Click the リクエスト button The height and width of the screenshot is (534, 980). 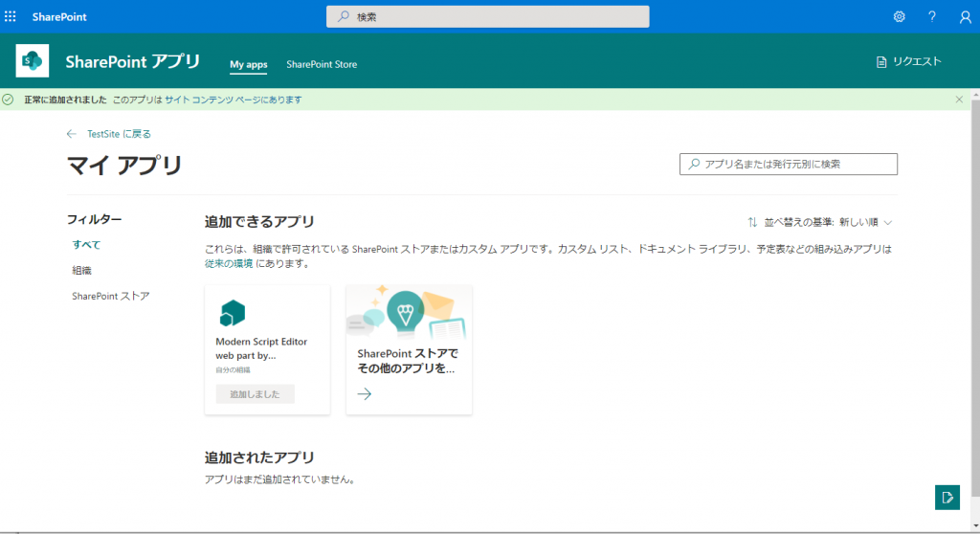point(909,61)
